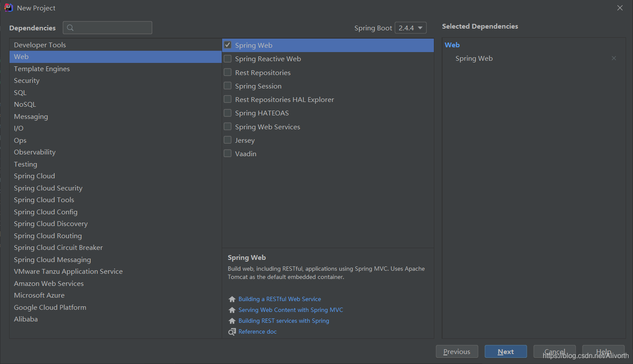This screenshot has height=364, width=633.
Task: Enable the Vaadin checkbox
Action: [227, 153]
